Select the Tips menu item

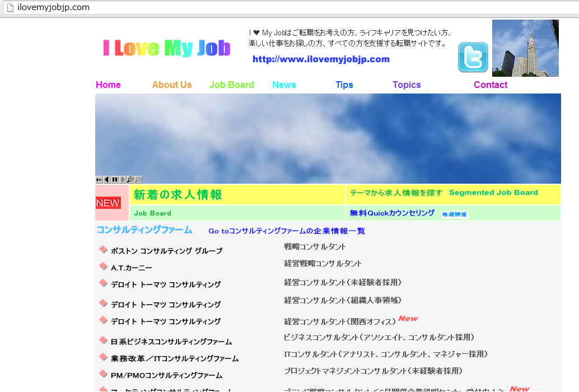pyautogui.click(x=344, y=85)
